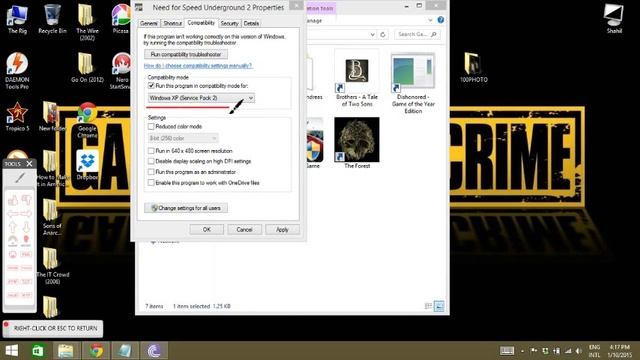Click OK in the Properties dialog
This screenshot has width=640, height=360.
pos(207,229)
